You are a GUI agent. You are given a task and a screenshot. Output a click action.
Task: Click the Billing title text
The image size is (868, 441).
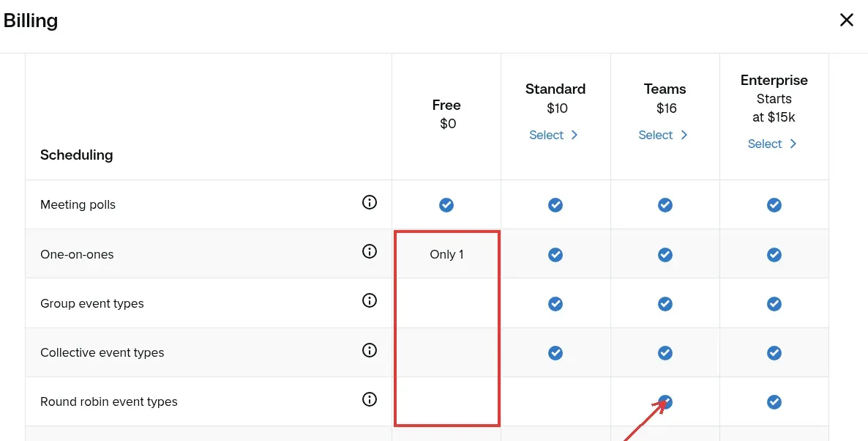click(31, 21)
